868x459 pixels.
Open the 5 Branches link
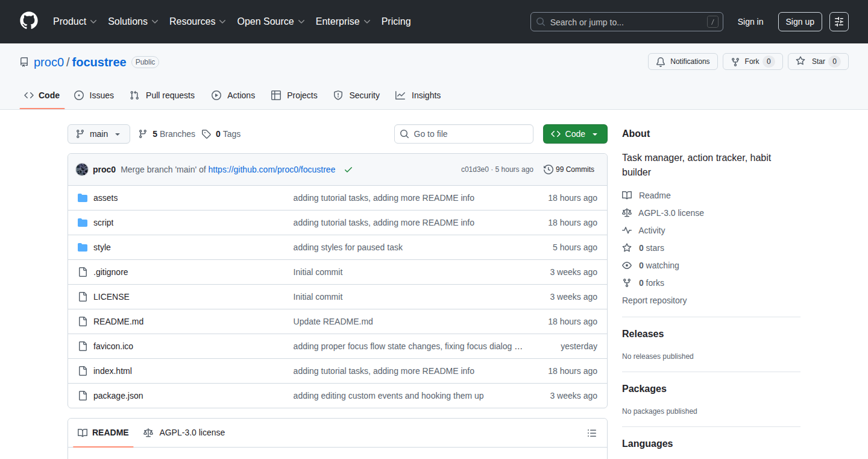tap(167, 134)
